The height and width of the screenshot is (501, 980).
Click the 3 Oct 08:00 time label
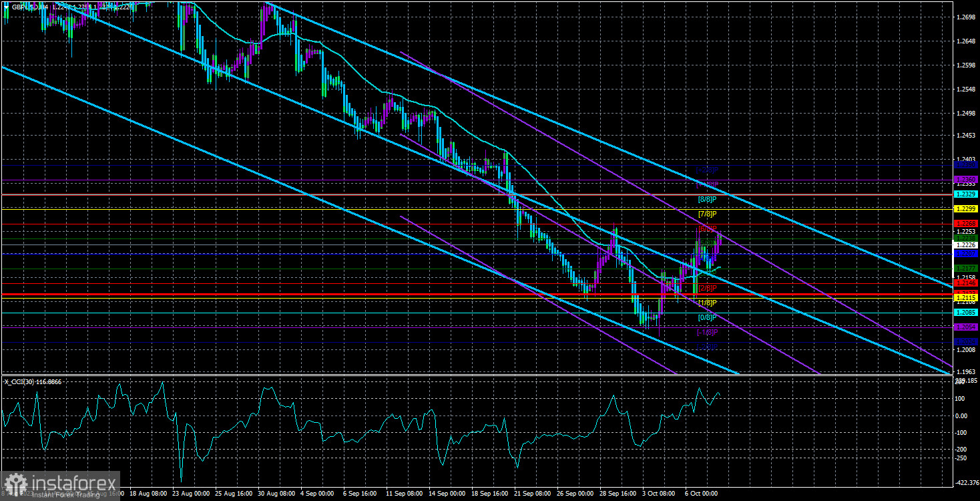[660, 494]
